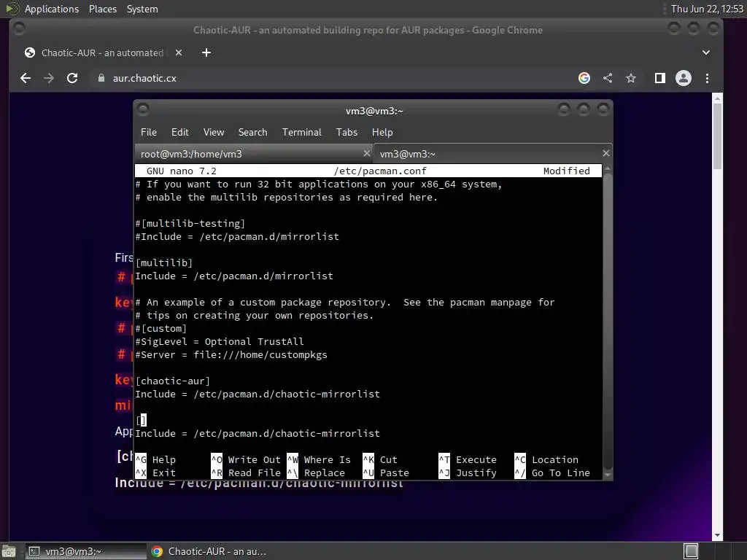
Task: Open Chrome side panel
Action: pos(659,78)
